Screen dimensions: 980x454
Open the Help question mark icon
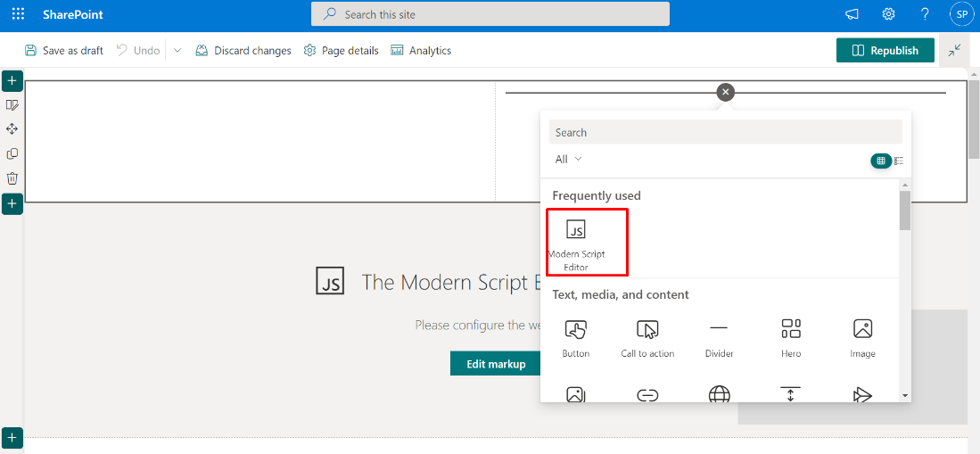pyautogui.click(x=925, y=14)
